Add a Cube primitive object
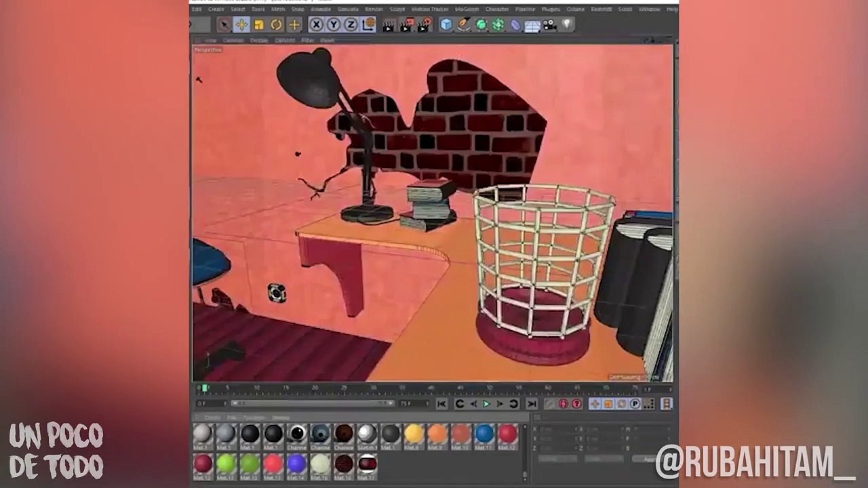Image resolution: width=868 pixels, height=488 pixels. click(446, 25)
